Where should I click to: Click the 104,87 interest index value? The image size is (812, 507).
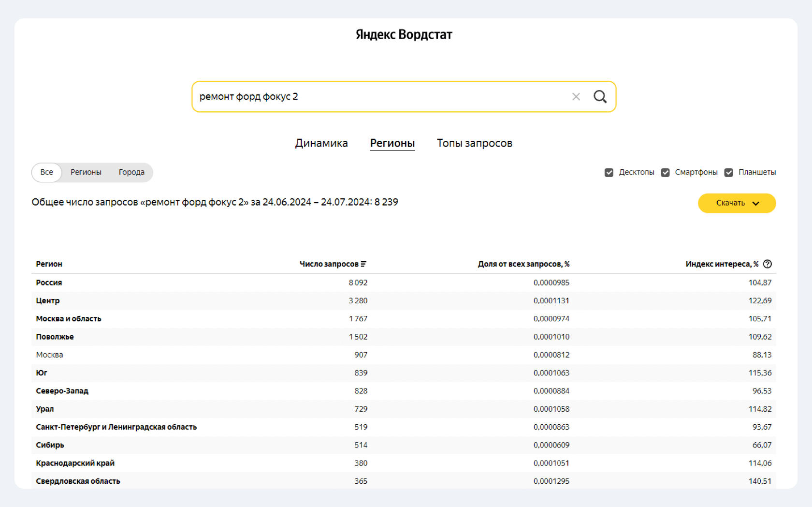point(760,283)
